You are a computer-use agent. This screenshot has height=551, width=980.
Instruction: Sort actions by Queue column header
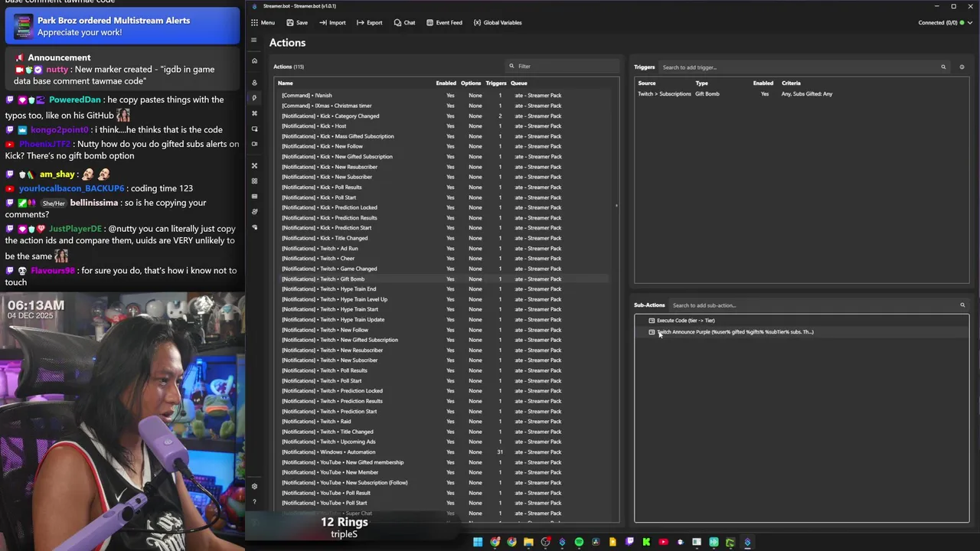coord(518,83)
